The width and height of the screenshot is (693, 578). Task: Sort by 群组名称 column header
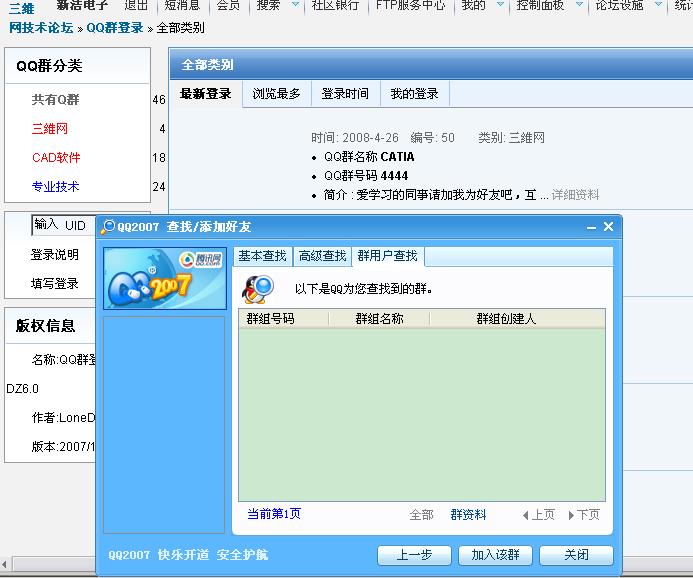click(x=379, y=319)
